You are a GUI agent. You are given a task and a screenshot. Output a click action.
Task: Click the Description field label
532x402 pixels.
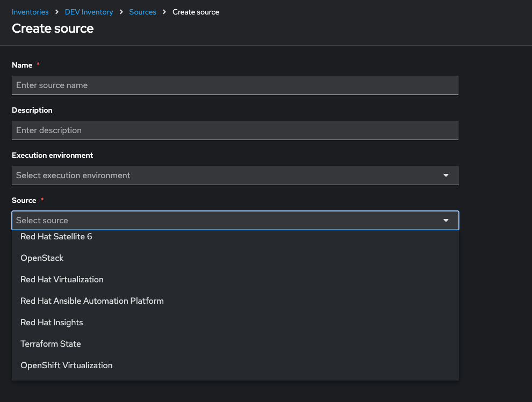pyautogui.click(x=32, y=110)
